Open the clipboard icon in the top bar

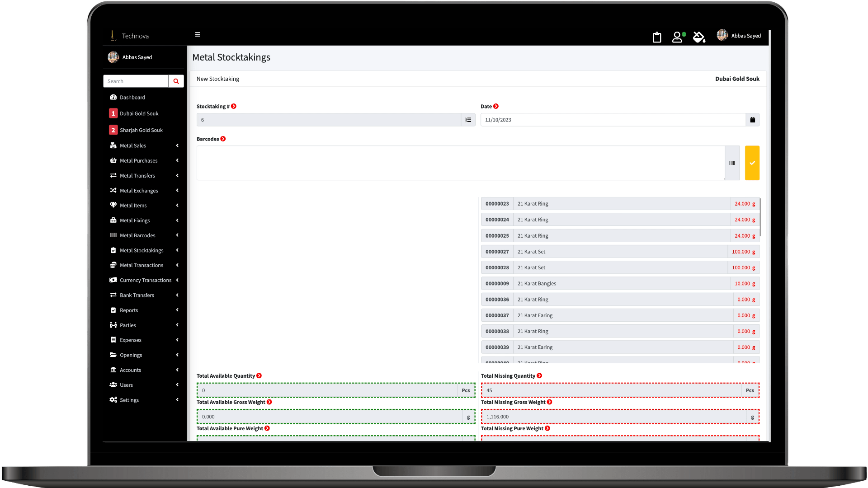[x=656, y=38]
